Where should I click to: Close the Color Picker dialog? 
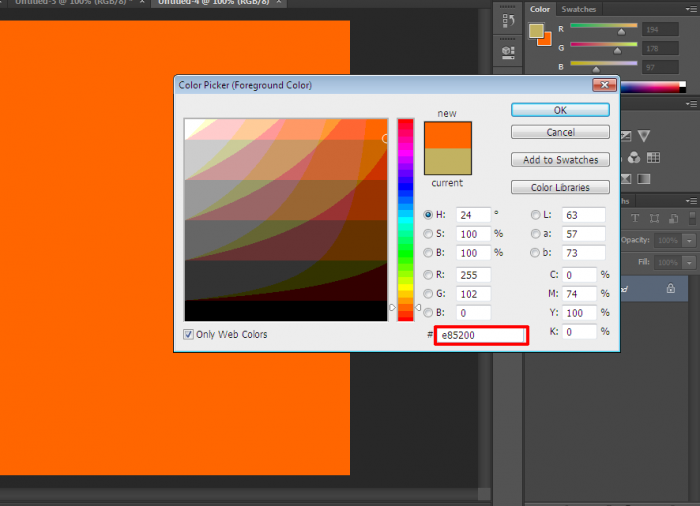[x=604, y=85]
